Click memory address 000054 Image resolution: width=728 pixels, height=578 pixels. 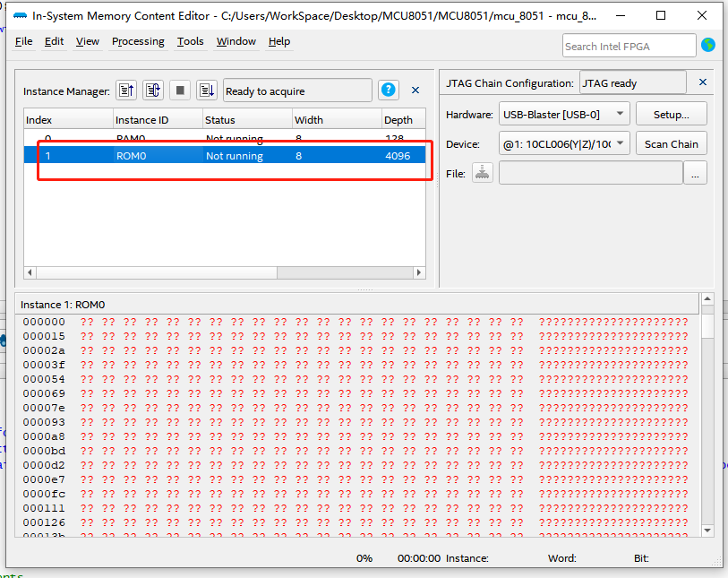tap(44, 379)
